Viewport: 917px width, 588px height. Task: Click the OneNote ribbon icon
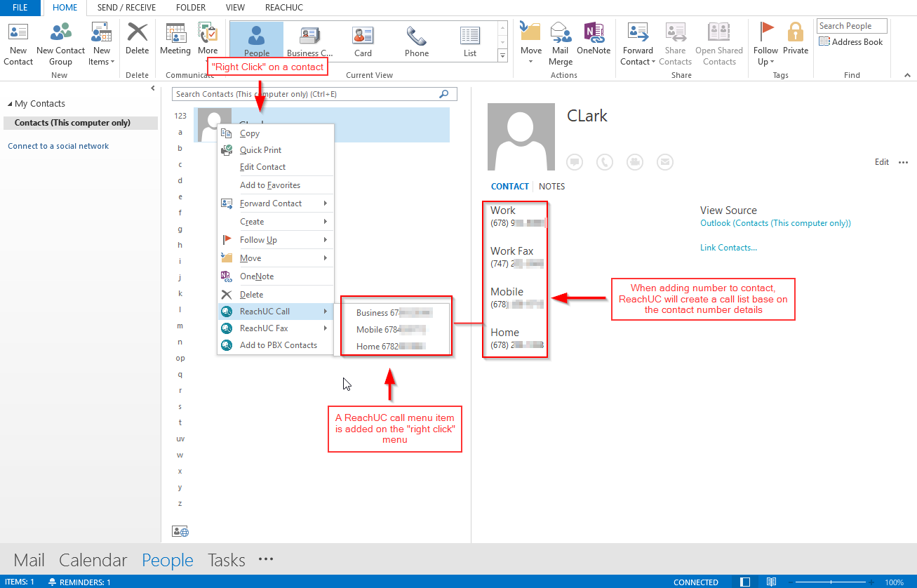click(594, 39)
